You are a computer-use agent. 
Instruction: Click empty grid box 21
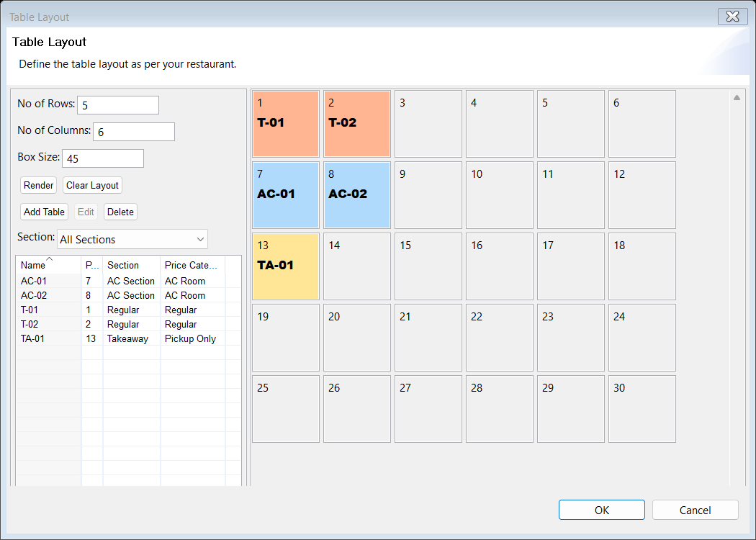[428, 338]
